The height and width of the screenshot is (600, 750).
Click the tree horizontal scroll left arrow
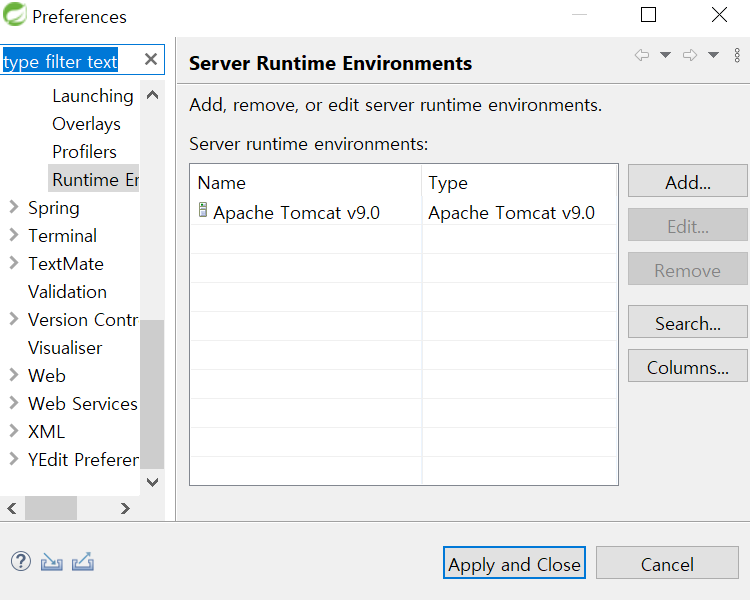[x=12, y=508]
